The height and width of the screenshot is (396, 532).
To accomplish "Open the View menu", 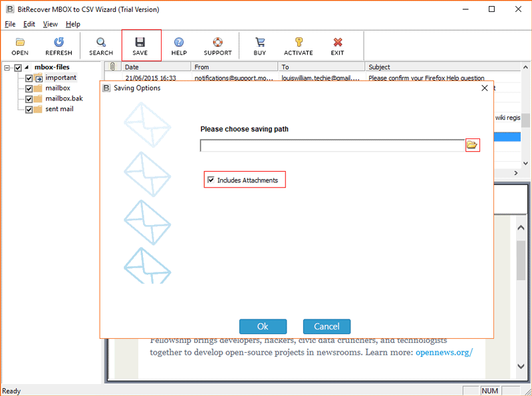I will pos(51,24).
